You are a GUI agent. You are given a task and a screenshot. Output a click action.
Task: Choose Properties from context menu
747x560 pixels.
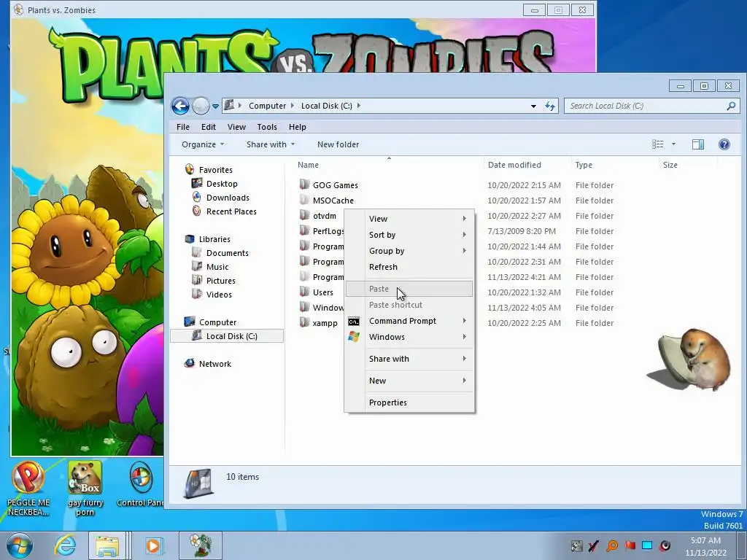[x=409, y=402]
